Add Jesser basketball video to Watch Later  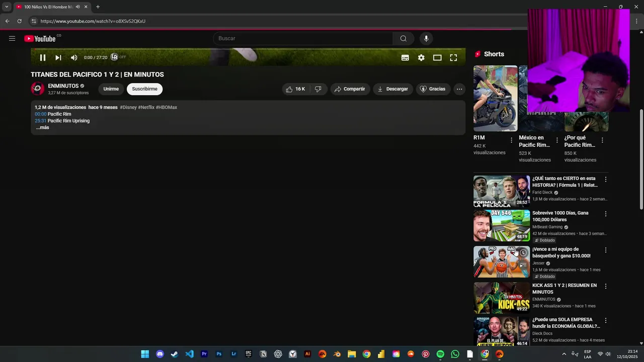[523, 253]
